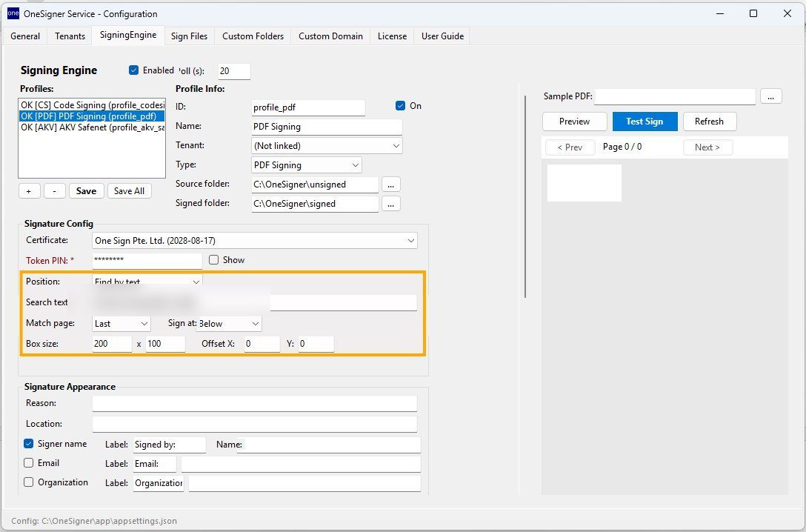Toggle the profile On checkbox
The width and height of the screenshot is (806, 532).
coord(401,106)
